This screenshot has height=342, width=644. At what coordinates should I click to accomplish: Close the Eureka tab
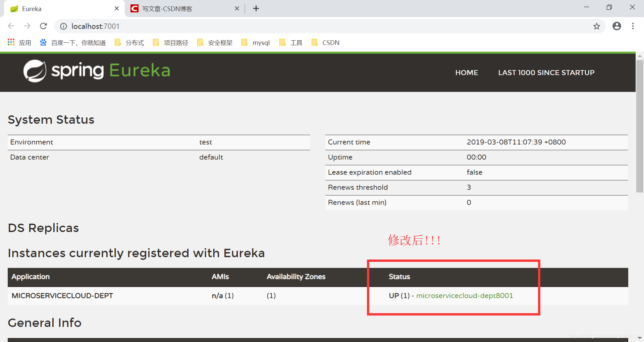[116, 8]
